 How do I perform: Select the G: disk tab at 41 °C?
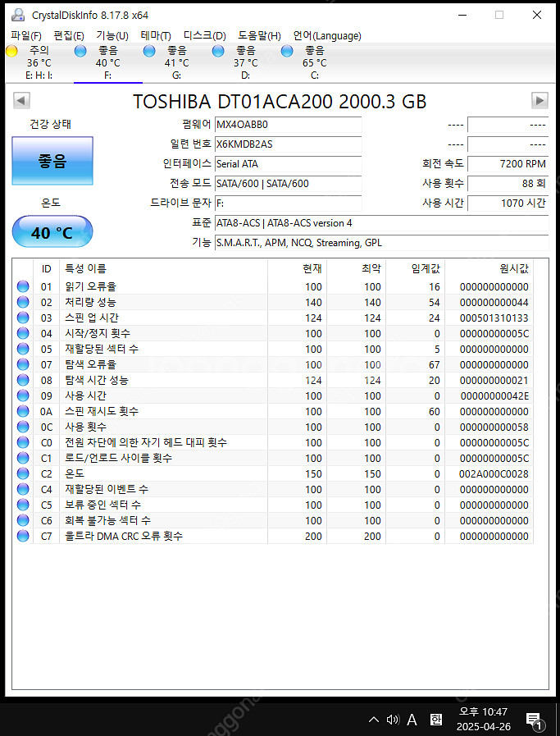(177, 62)
